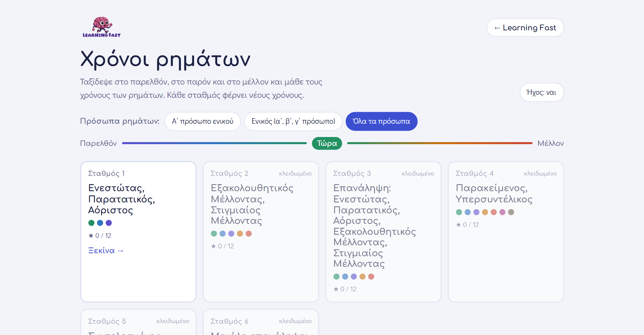Screen dimensions: 644x335
Task: Click κλειδωμένο label on Σταθμός 6
Action: (295, 321)
